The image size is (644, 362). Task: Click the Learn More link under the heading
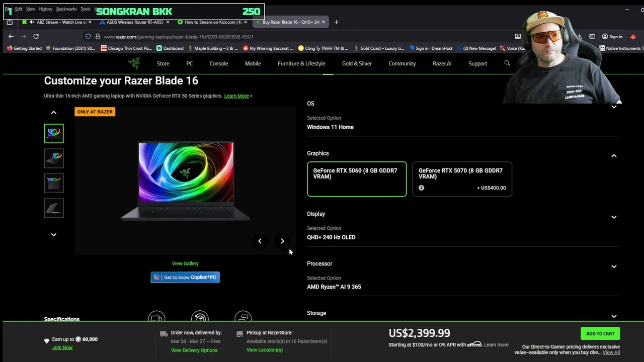coord(238,96)
